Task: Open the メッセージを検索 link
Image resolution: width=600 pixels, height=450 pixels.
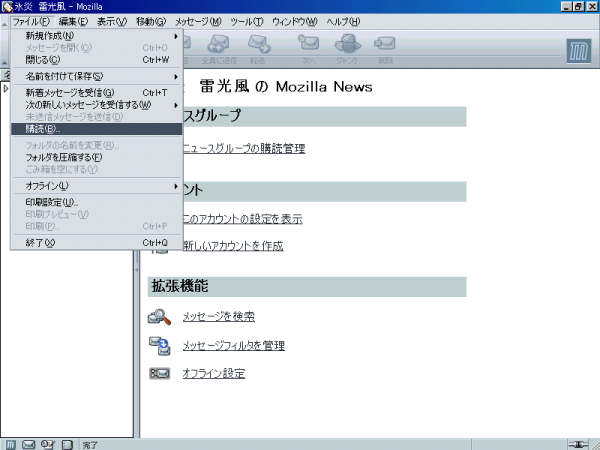Action: pyautogui.click(x=218, y=316)
